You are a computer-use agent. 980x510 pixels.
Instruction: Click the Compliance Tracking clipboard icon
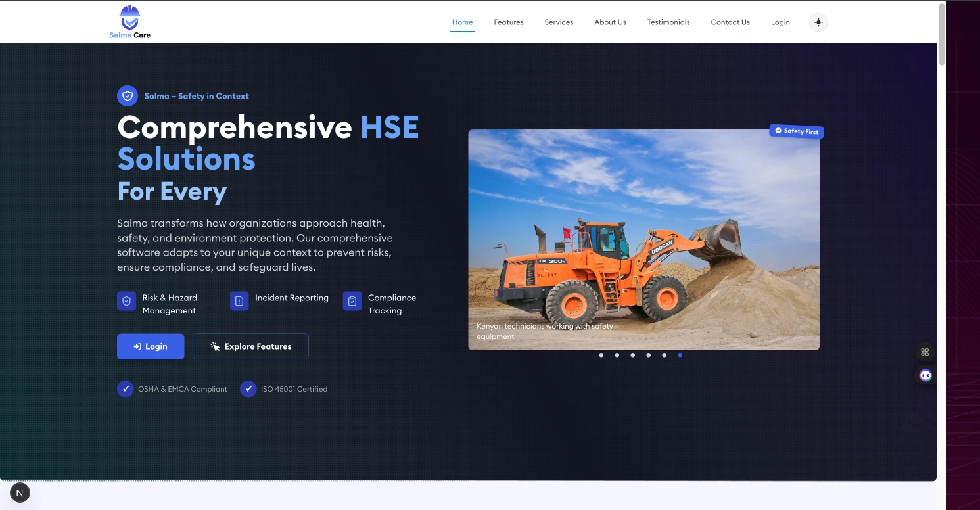pos(352,301)
